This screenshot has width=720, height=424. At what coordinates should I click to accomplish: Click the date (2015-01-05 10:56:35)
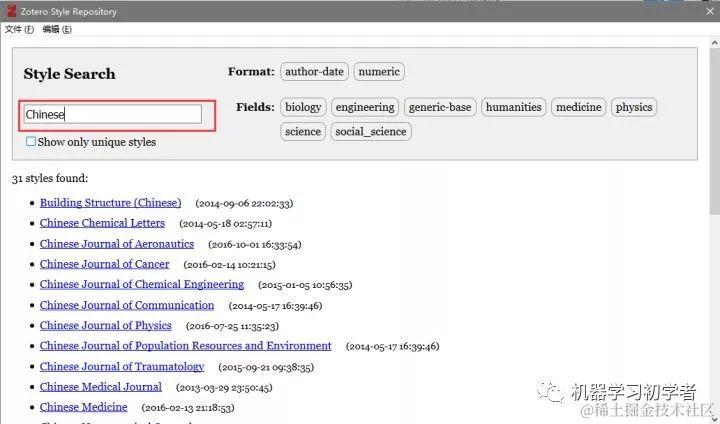point(305,285)
